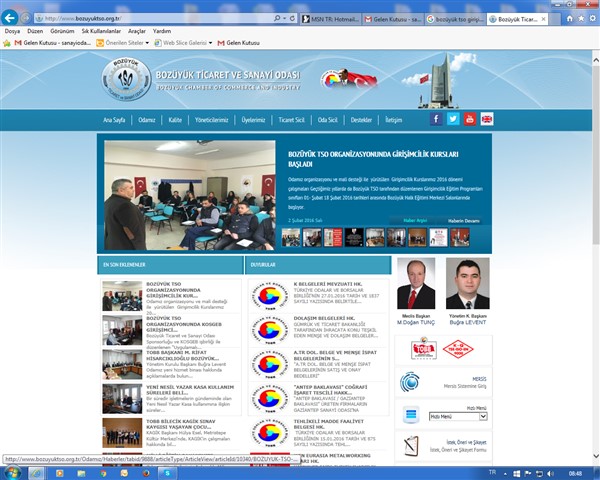
Task: Open the Kalite navigation item
Action: coord(175,120)
